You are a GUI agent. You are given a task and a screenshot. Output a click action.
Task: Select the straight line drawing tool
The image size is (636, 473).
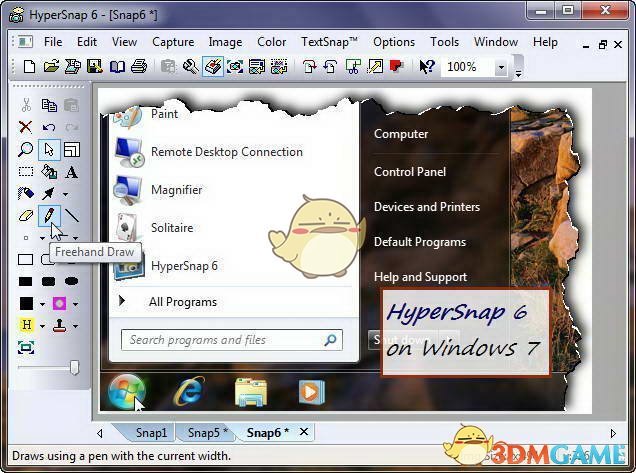72,215
